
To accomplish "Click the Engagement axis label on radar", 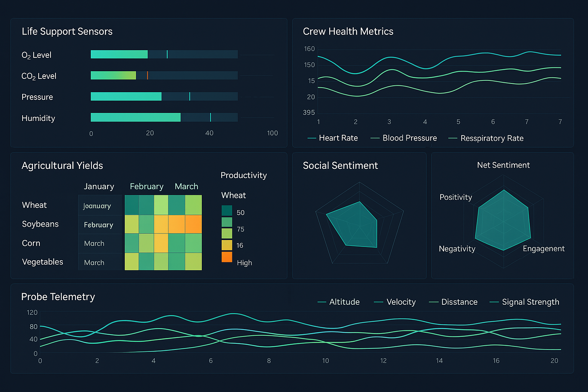I will (x=543, y=249).
